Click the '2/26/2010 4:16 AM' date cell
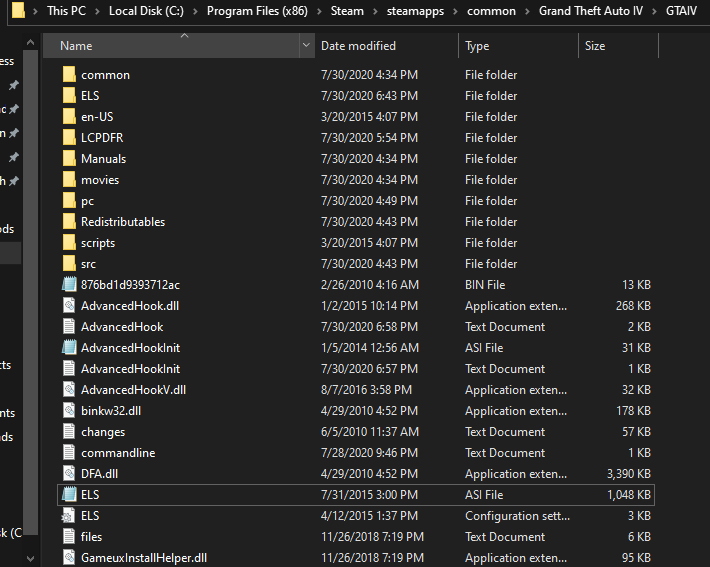Viewport: 710px width, 567px height. pyautogui.click(x=370, y=284)
